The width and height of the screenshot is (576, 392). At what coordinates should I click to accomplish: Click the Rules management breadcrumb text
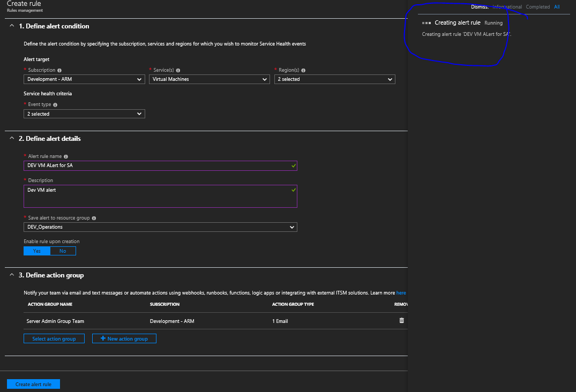pos(25,10)
